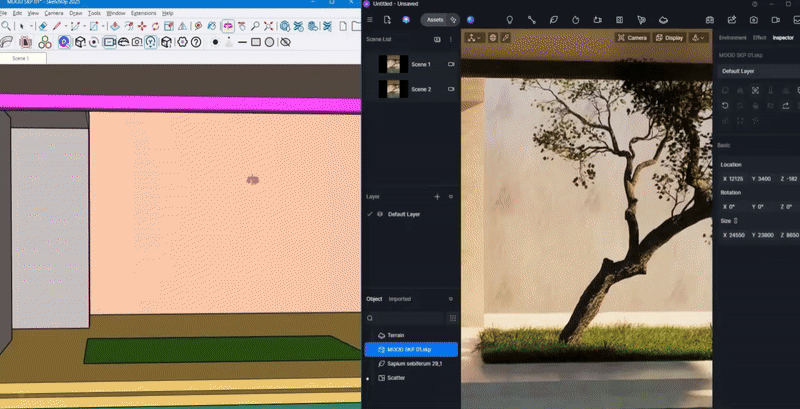Select the rectangle style icon in SketchUp
Image resolution: width=800 pixels, height=409 pixels.
coord(256,42)
